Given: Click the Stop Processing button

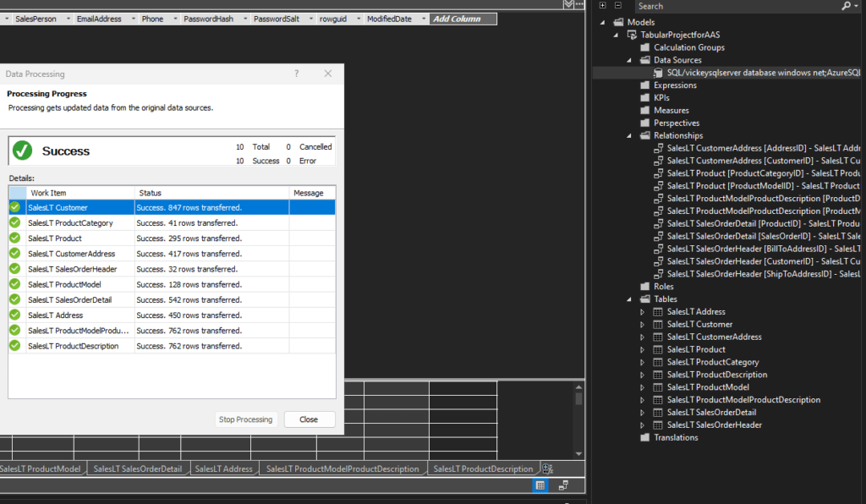Looking at the screenshot, I should tap(245, 419).
